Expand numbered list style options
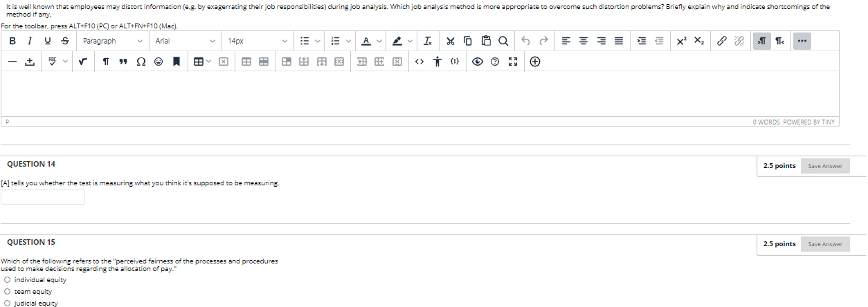Image resolution: width=868 pixels, height=307 pixels. pyautogui.click(x=348, y=41)
